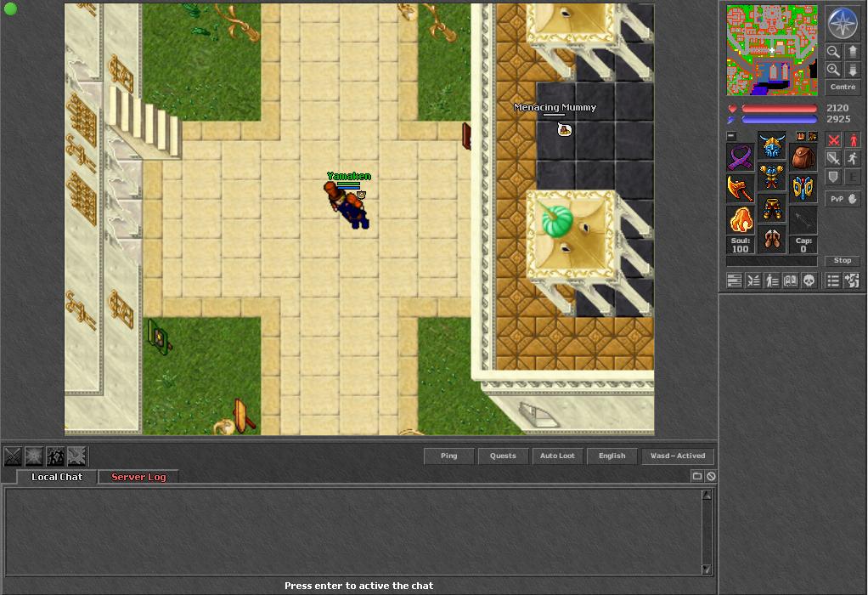Viewport: 868px width, 595px height.
Task: Click the minimap overview
Action: (x=772, y=50)
